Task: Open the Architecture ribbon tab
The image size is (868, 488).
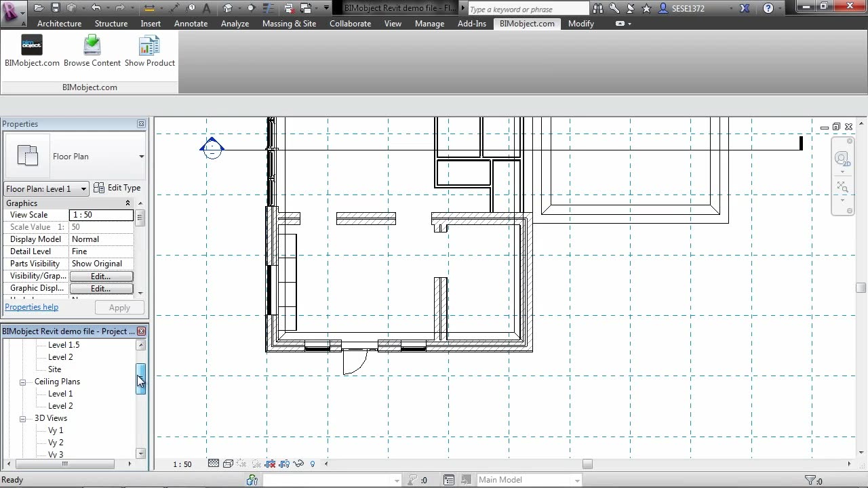Action: (x=59, y=23)
